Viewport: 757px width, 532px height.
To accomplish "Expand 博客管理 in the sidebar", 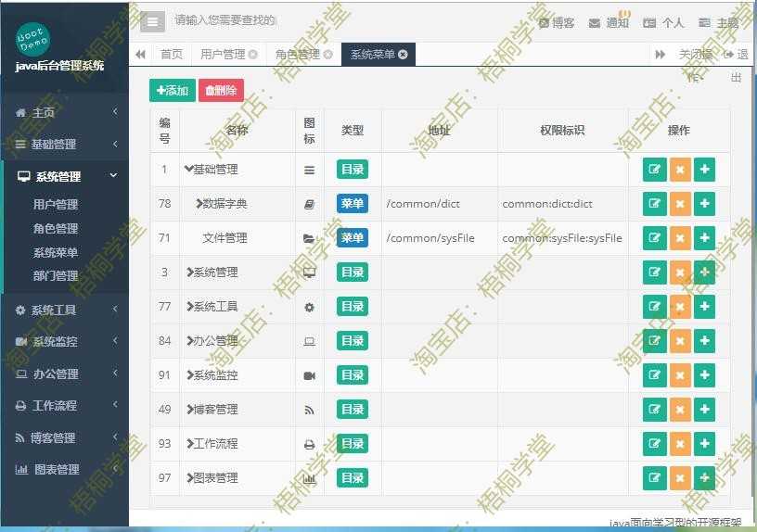I will click(65, 437).
